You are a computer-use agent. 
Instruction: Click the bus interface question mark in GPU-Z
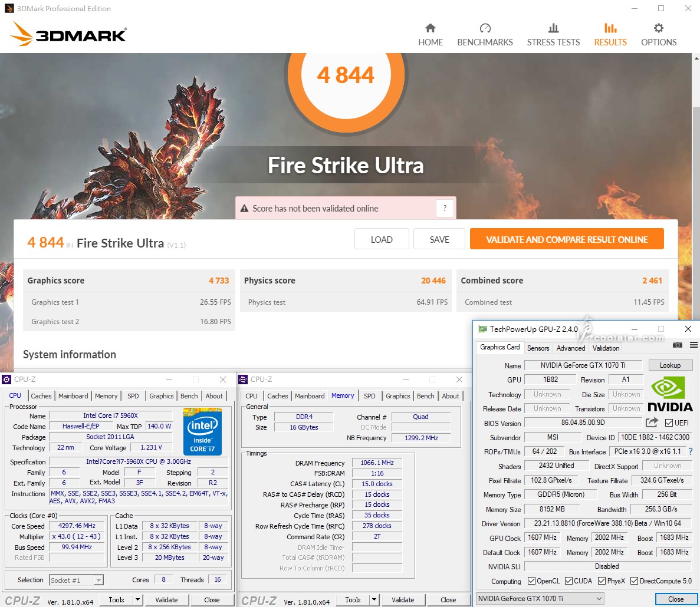pos(691,451)
